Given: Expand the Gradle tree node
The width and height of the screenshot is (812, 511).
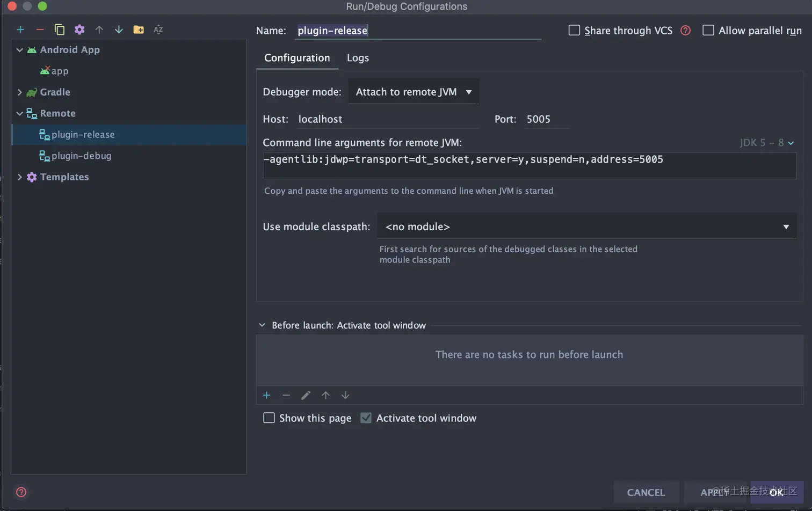Looking at the screenshot, I should pyautogui.click(x=20, y=92).
